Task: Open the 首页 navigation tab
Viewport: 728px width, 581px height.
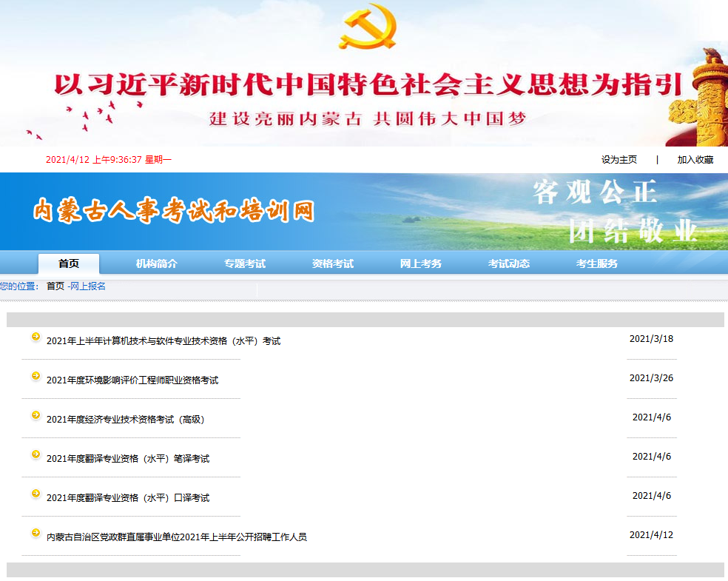Action: click(69, 263)
